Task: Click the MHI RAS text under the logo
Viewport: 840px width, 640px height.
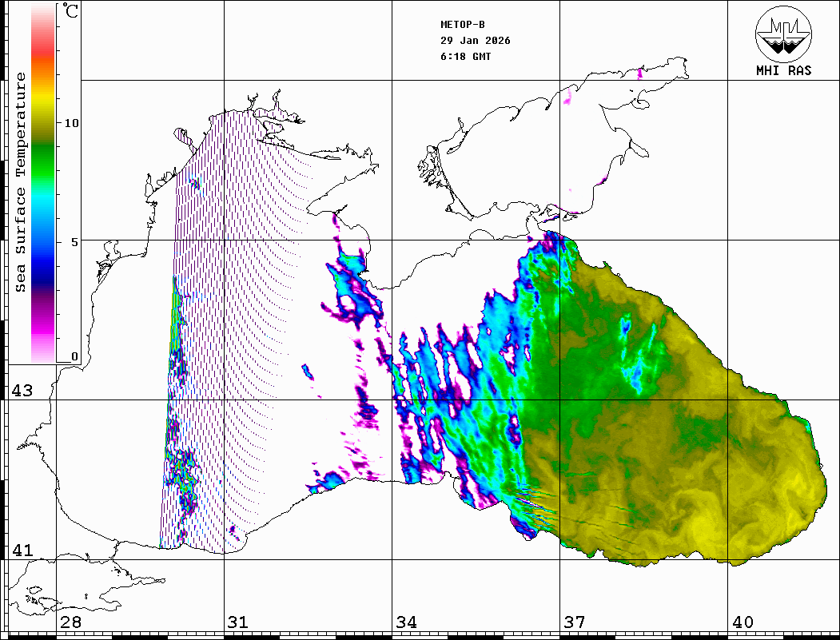Action: 783,70
